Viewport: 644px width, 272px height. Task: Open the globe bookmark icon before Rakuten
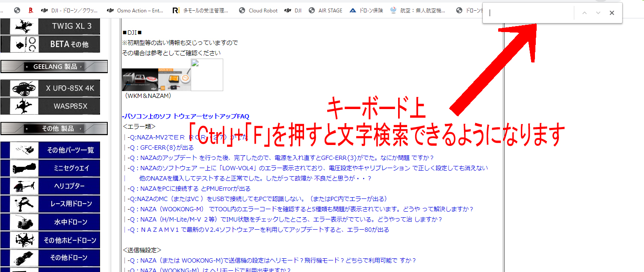coord(17,10)
